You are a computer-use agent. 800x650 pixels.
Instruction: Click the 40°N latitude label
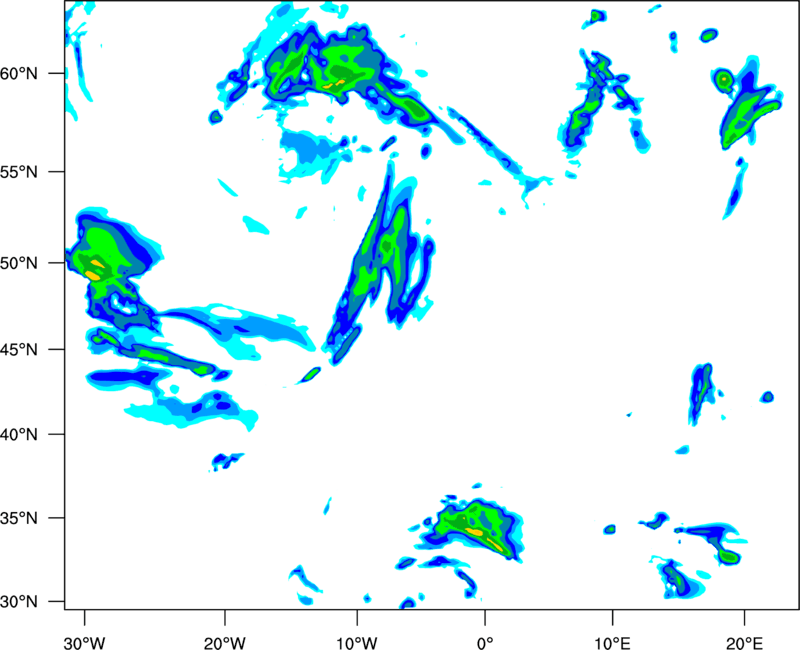(19, 435)
